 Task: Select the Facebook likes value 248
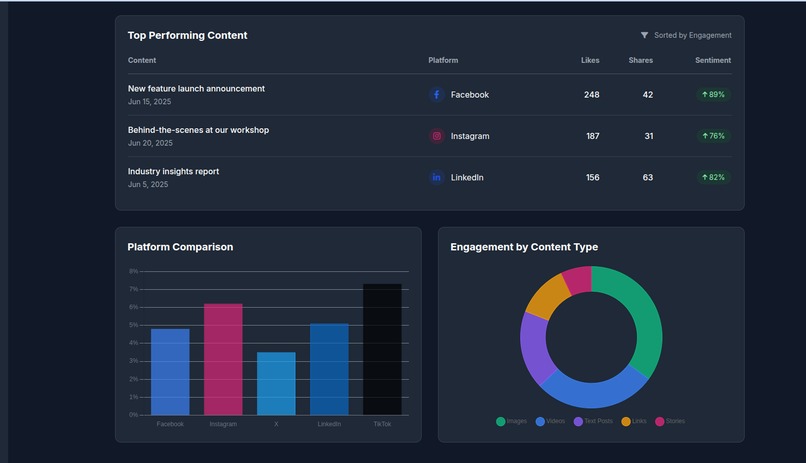coord(592,95)
